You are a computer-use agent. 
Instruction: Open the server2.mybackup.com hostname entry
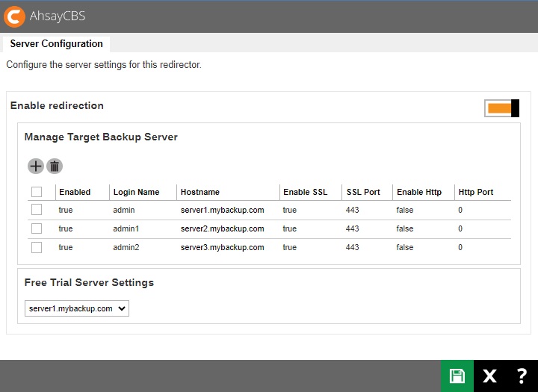tap(223, 228)
